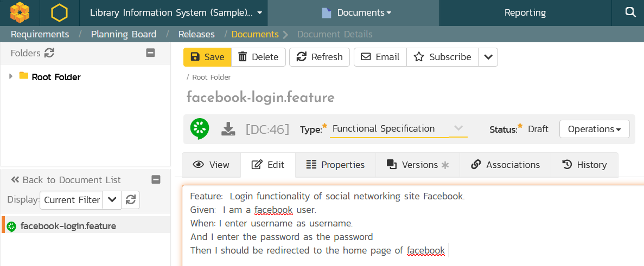Collapse the document list panel
Viewport: 644px width, 266px height.
(x=156, y=180)
